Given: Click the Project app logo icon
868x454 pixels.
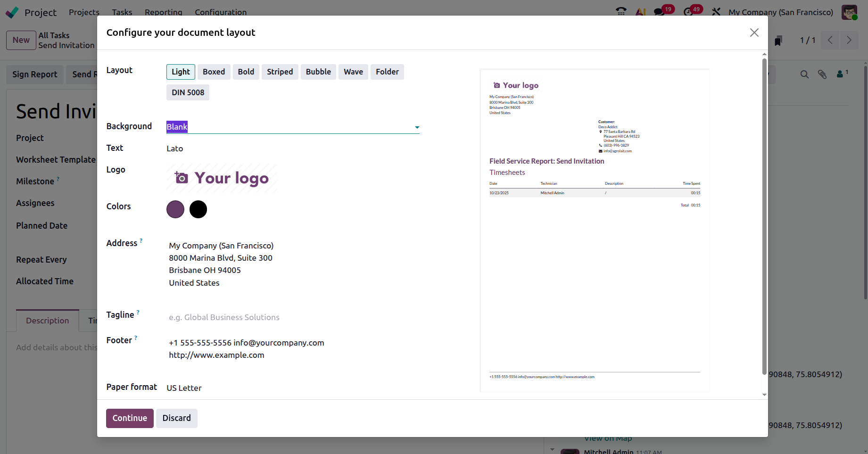Looking at the screenshot, I should click(12, 12).
